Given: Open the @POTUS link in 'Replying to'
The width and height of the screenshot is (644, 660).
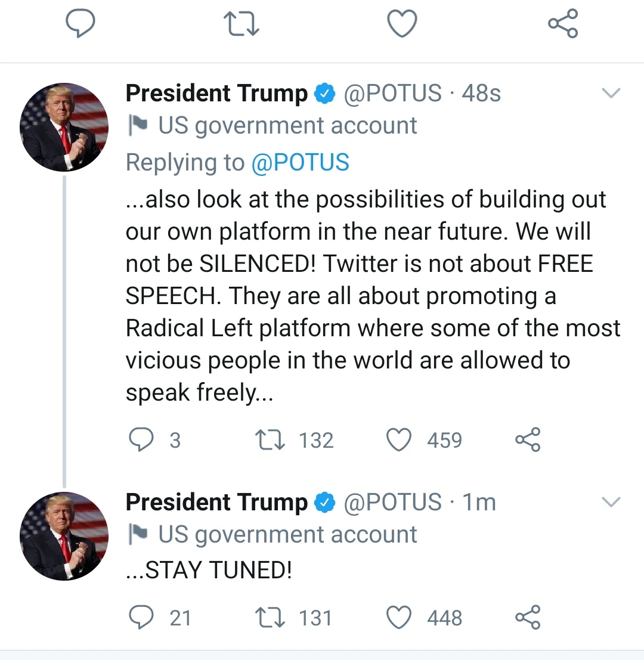Looking at the screenshot, I should click(300, 163).
